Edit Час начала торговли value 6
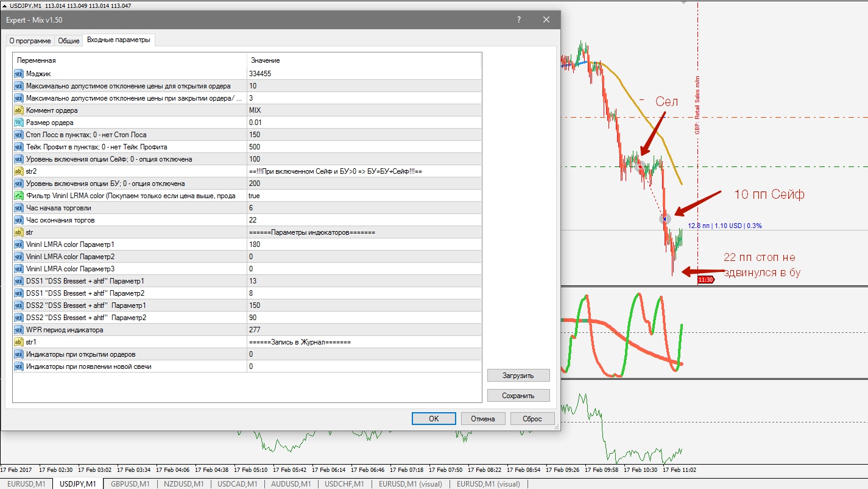Image resolution: width=868 pixels, height=489 pixels. pyautogui.click(x=364, y=208)
